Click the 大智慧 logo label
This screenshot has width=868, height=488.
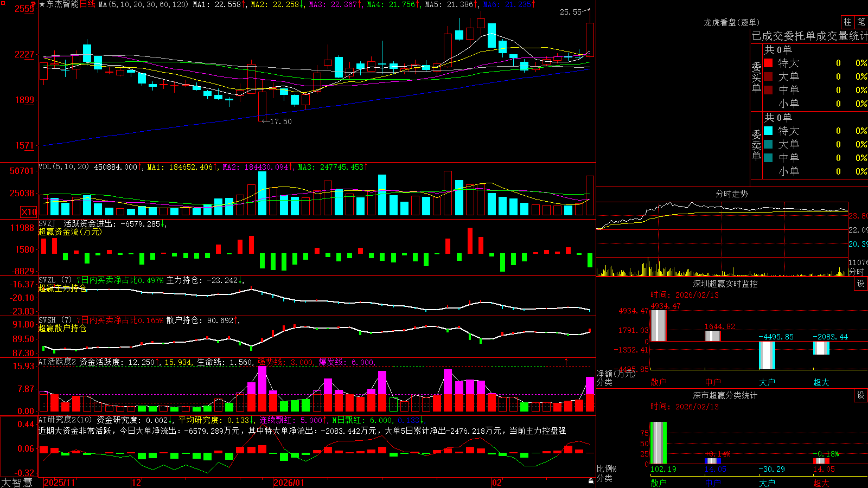(17, 482)
